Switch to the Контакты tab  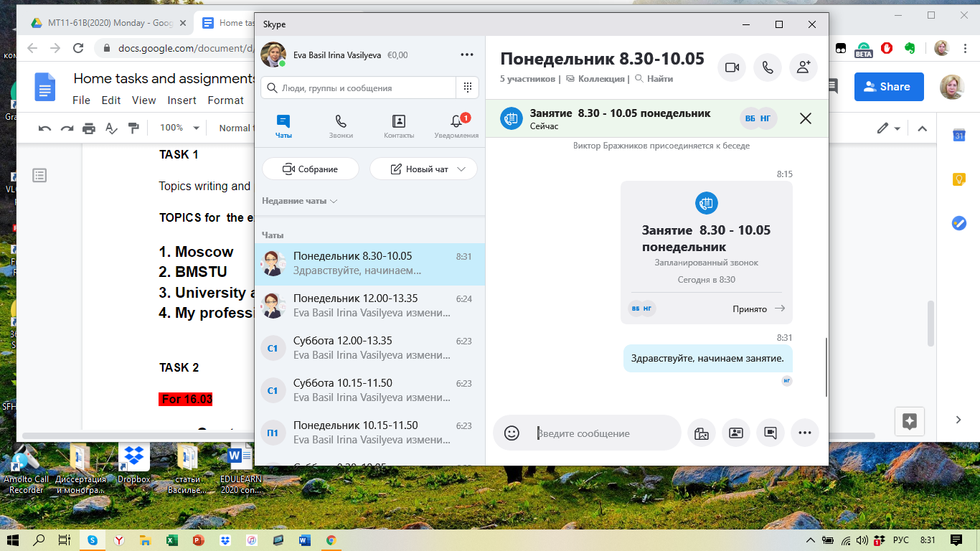point(399,126)
